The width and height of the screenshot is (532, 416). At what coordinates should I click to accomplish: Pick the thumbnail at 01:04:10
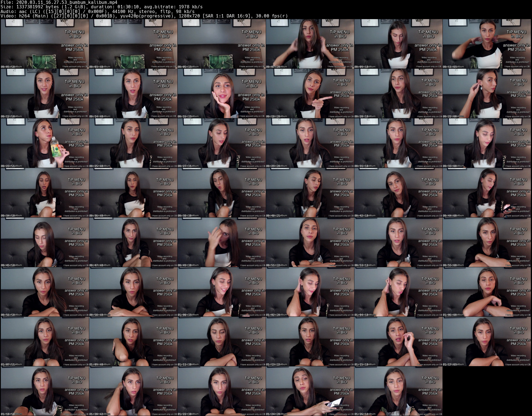tap(398, 292)
